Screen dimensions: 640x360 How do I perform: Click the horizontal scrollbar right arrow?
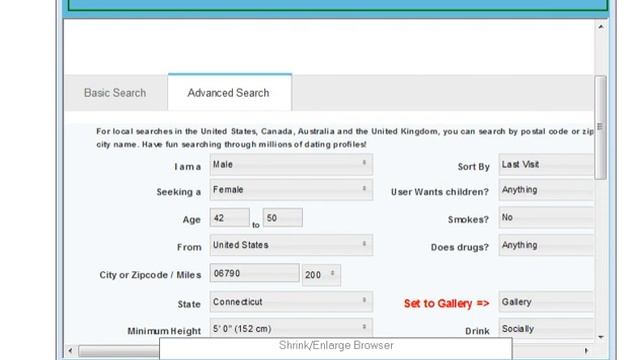586,351
